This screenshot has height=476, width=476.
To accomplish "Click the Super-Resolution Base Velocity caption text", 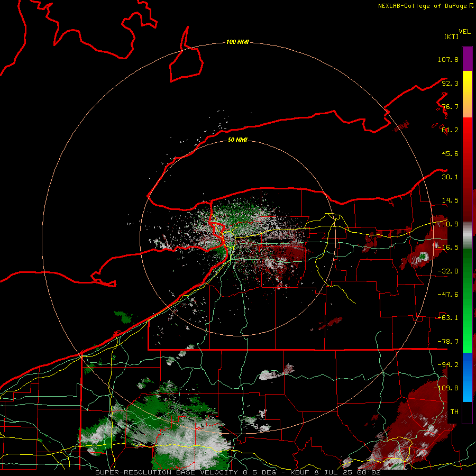I will pos(237,472).
